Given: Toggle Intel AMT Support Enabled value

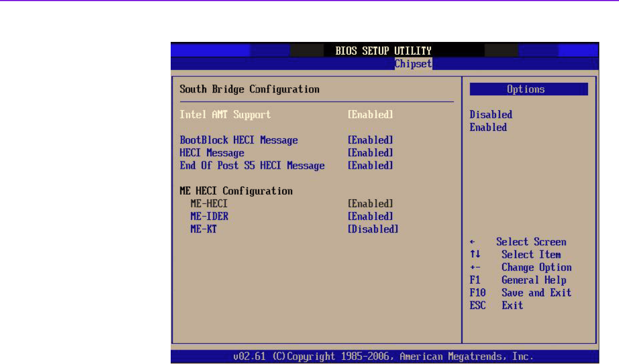Looking at the screenshot, I should pyautogui.click(x=370, y=114).
